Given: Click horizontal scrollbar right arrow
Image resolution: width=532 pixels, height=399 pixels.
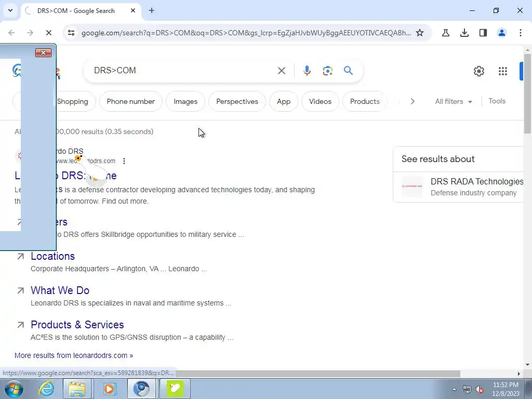Looking at the screenshot, I should tap(519, 374).
